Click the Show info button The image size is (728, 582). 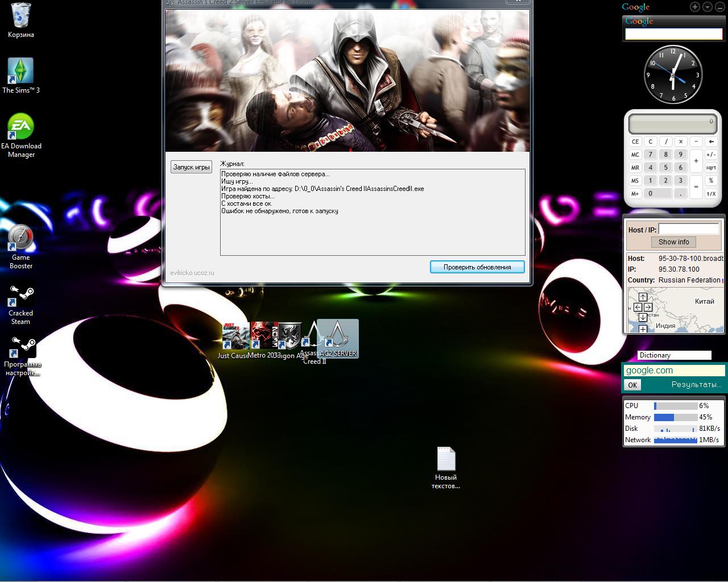click(x=673, y=242)
